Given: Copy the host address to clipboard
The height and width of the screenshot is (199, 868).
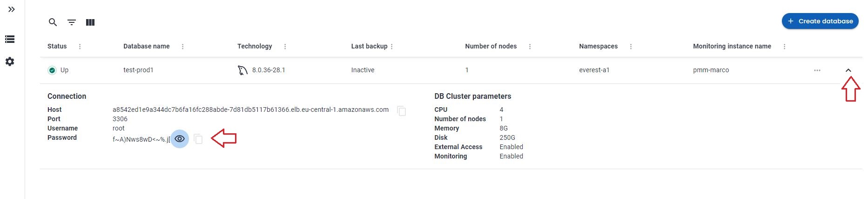Looking at the screenshot, I should [x=401, y=111].
